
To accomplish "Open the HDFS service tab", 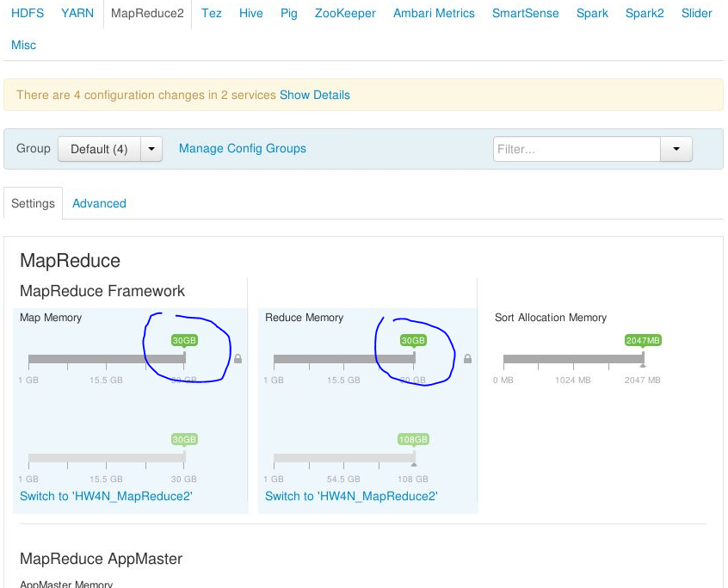I will coord(28,13).
